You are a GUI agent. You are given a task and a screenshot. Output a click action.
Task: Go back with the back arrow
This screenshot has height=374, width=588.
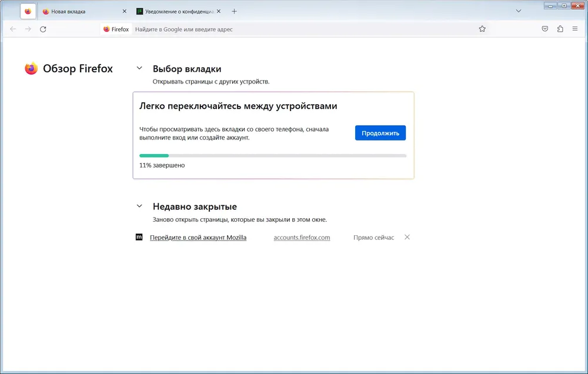[13, 29]
